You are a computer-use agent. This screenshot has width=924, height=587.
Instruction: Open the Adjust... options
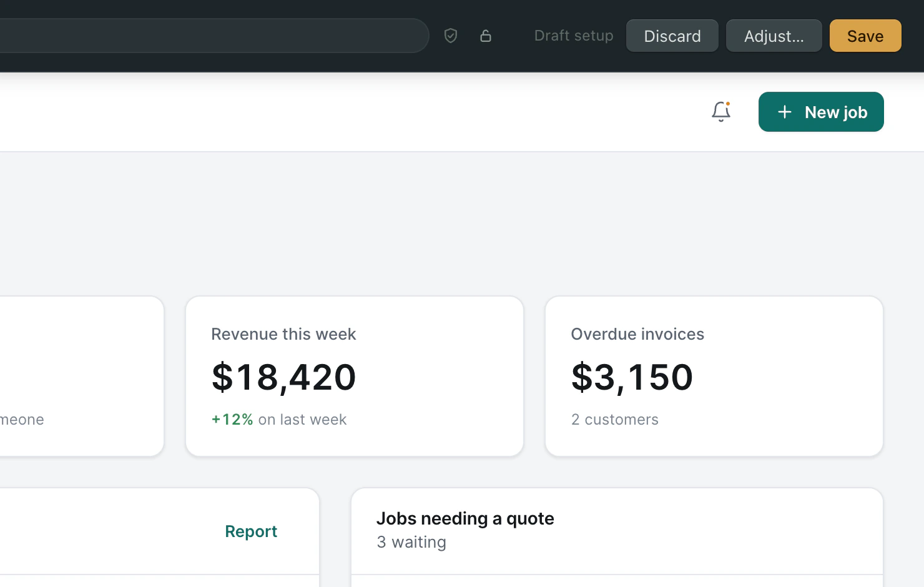coord(774,36)
